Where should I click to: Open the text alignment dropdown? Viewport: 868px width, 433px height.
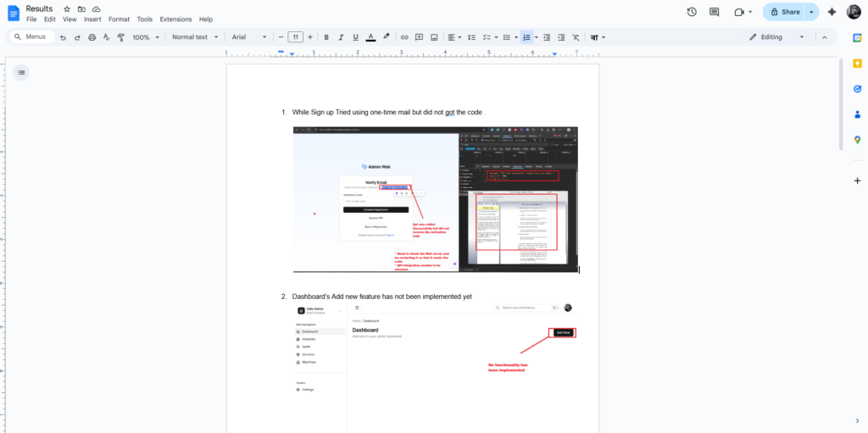click(454, 37)
